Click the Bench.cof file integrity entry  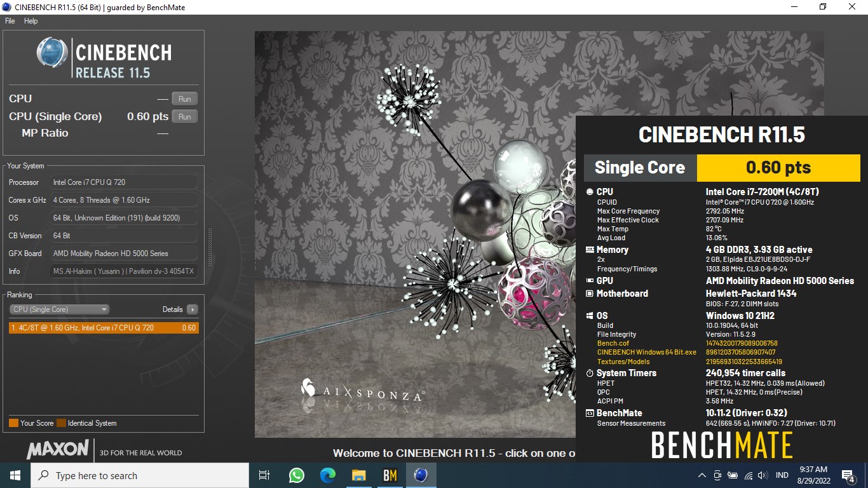(x=613, y=343)
